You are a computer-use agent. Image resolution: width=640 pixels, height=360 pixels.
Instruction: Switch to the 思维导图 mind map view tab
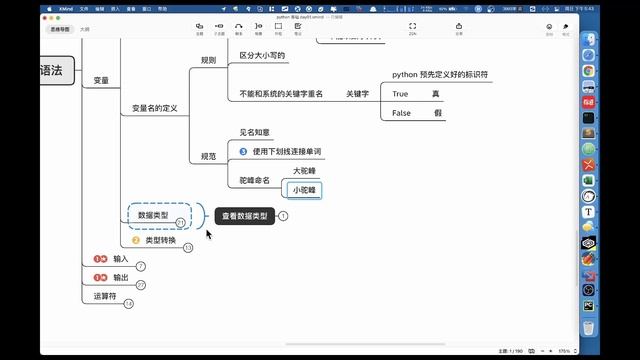(x=60, y=29)
